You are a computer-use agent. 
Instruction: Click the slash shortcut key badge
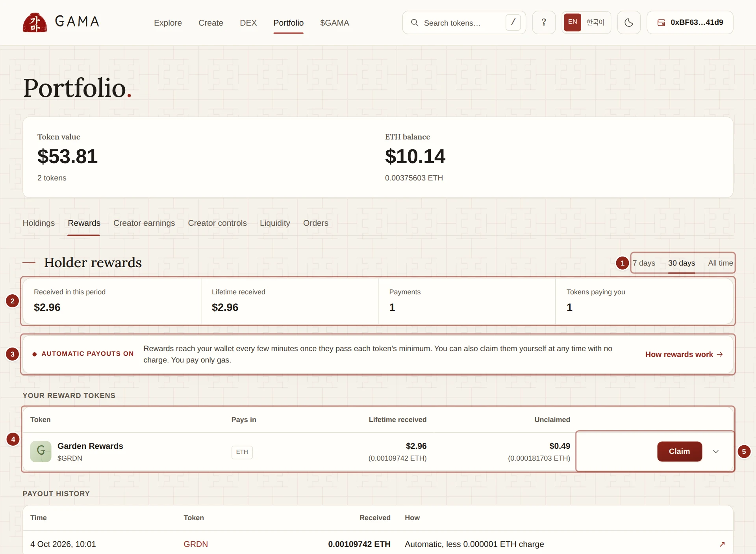pos(513,22)
